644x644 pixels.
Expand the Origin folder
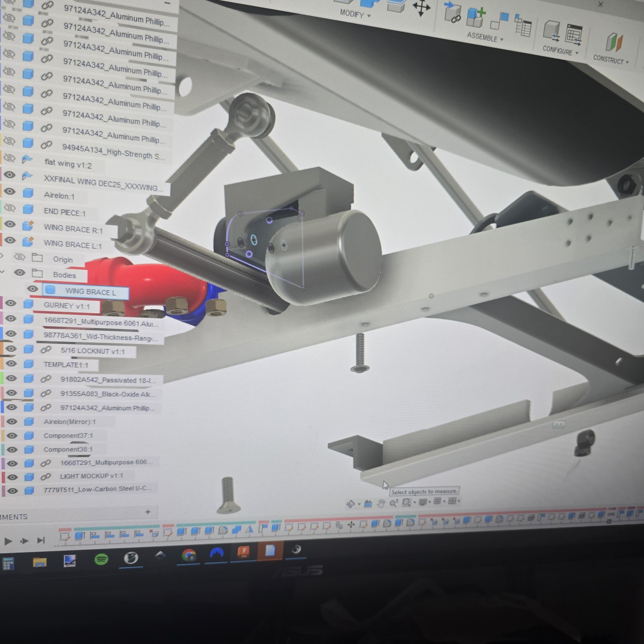pos(2,256)
